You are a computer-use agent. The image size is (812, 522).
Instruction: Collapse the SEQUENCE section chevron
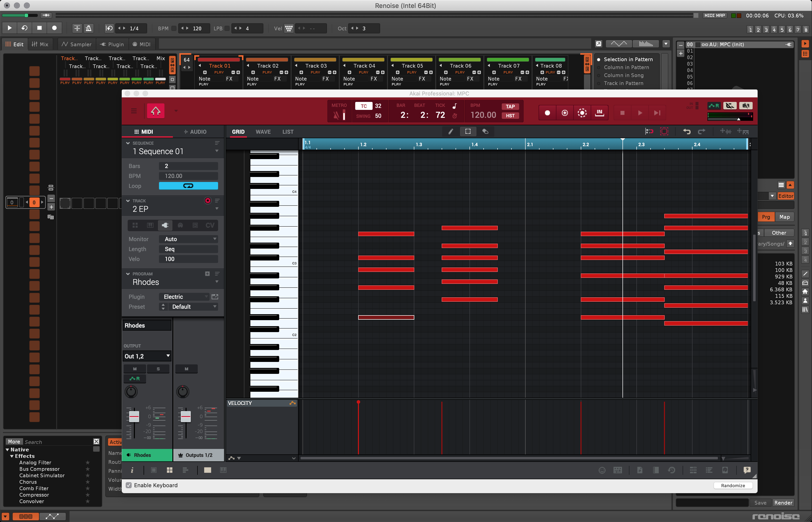128,143
